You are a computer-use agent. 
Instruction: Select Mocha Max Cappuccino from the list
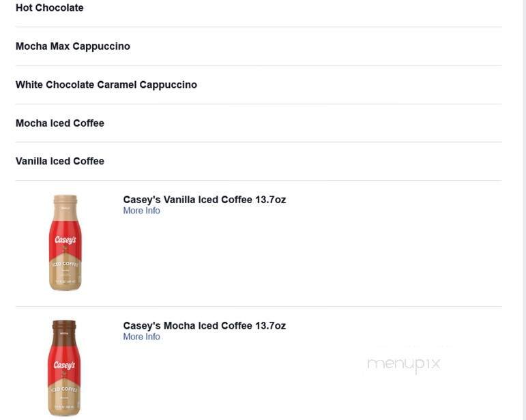tap(73, 46)
